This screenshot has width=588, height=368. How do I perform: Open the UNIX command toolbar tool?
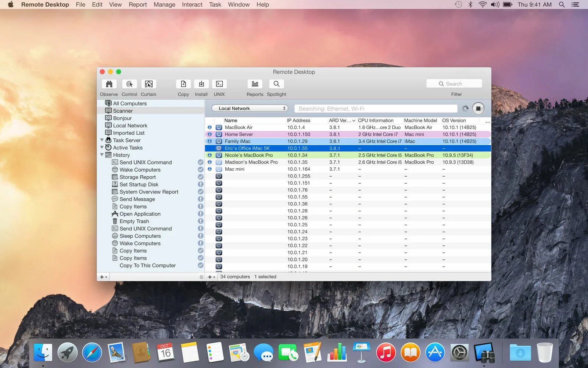click(219, 84)
